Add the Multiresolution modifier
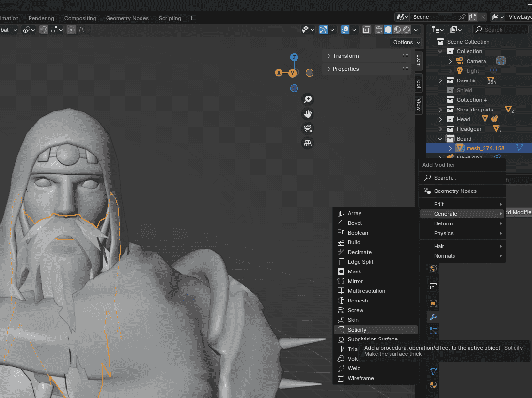This screenshot has height=398, width=532. (376, 291)
